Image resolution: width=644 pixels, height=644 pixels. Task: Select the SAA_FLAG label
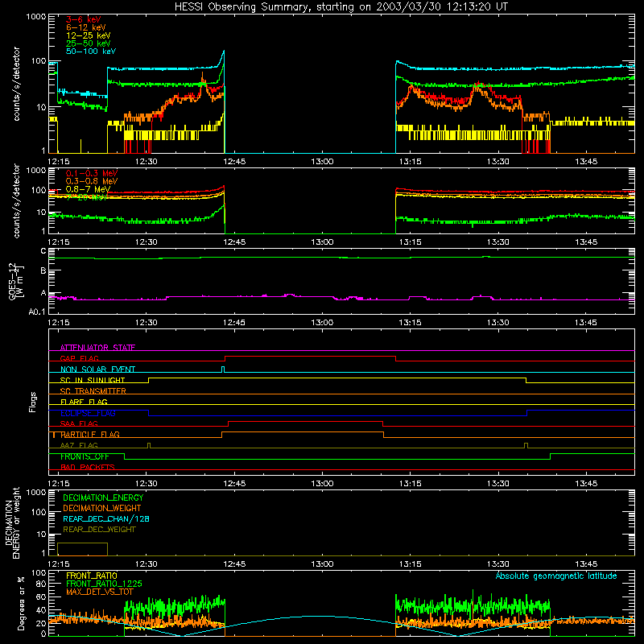(79, 423)
